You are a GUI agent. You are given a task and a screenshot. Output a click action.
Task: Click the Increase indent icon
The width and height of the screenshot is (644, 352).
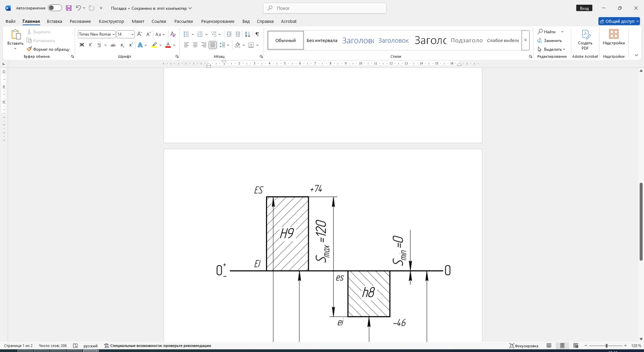point(238,34)
